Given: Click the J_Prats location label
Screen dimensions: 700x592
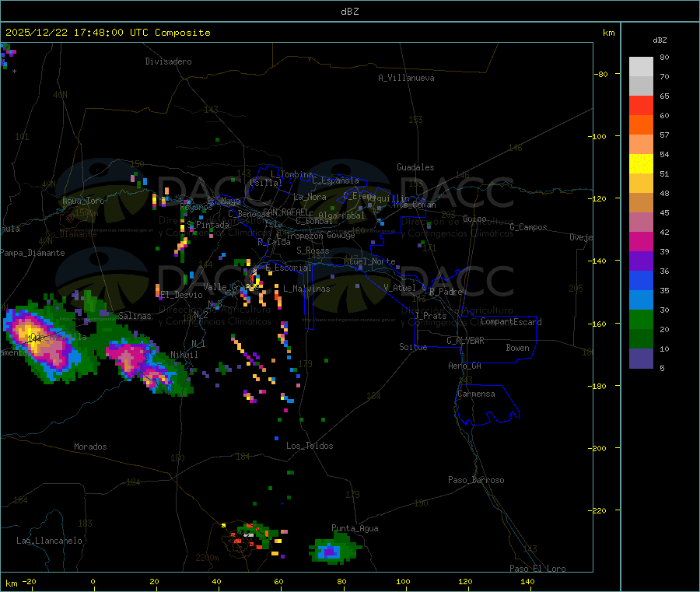Looking at the screenshot, I should pos(431,315).
